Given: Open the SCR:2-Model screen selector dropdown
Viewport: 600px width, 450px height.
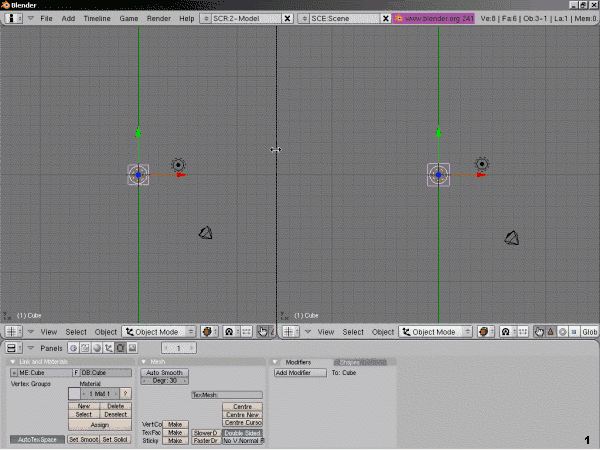Looking at the screenshot, I should click(x=205, y=19).
